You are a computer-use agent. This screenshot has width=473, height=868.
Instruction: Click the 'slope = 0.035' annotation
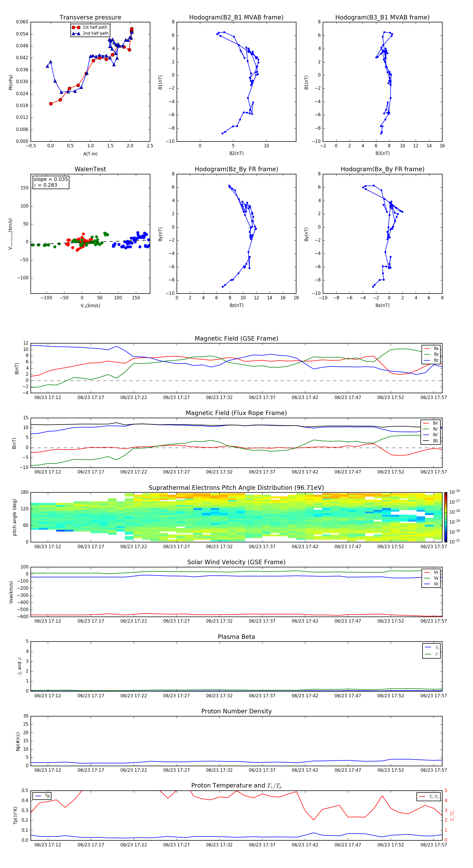point(51,179)
